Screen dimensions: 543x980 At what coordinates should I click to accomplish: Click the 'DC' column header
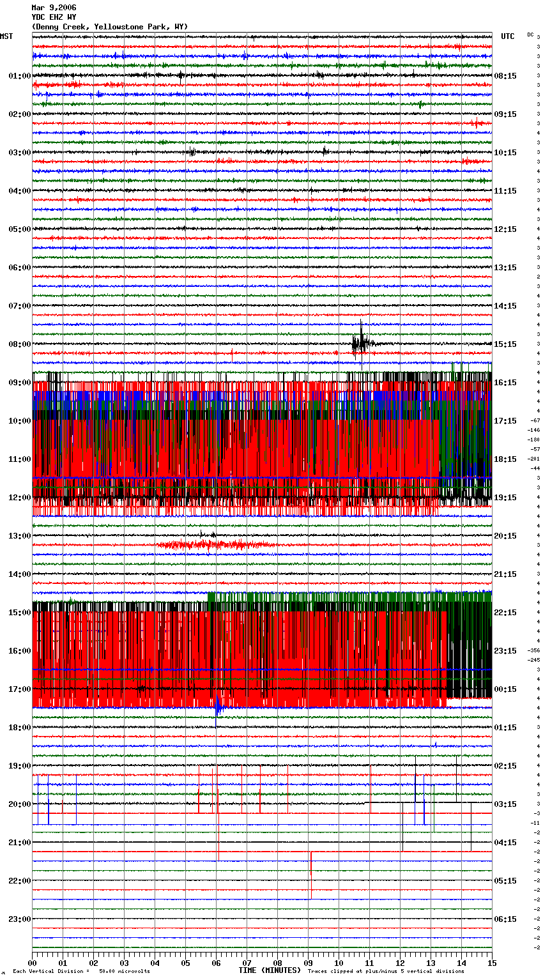[530, 34]
